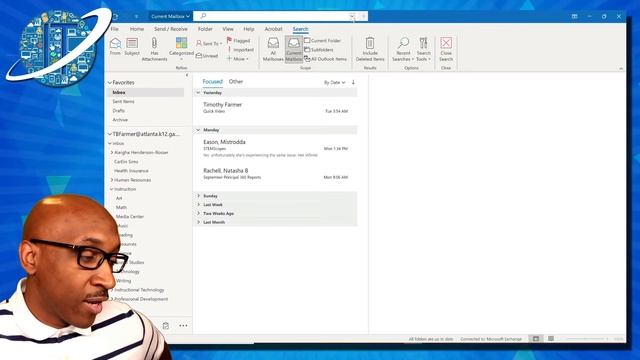This screenshot has width=640, height=360.
Task: Open the Health Insurance folder
Action: pos(131,171)
